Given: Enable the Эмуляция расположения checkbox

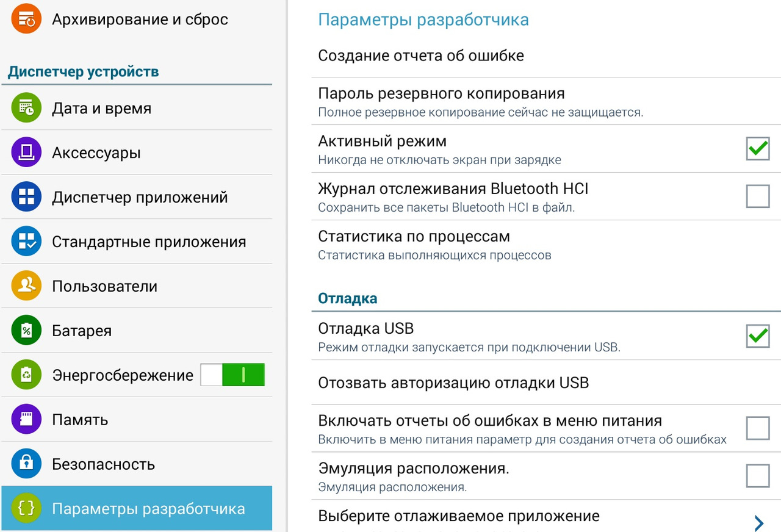Looking at the screenshot, I should coord(758,475).
